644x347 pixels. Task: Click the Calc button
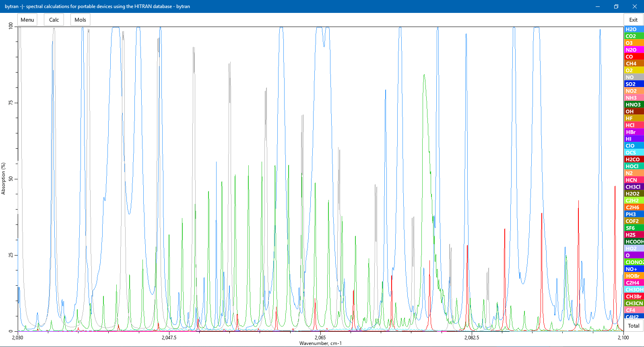click(54, 20)
